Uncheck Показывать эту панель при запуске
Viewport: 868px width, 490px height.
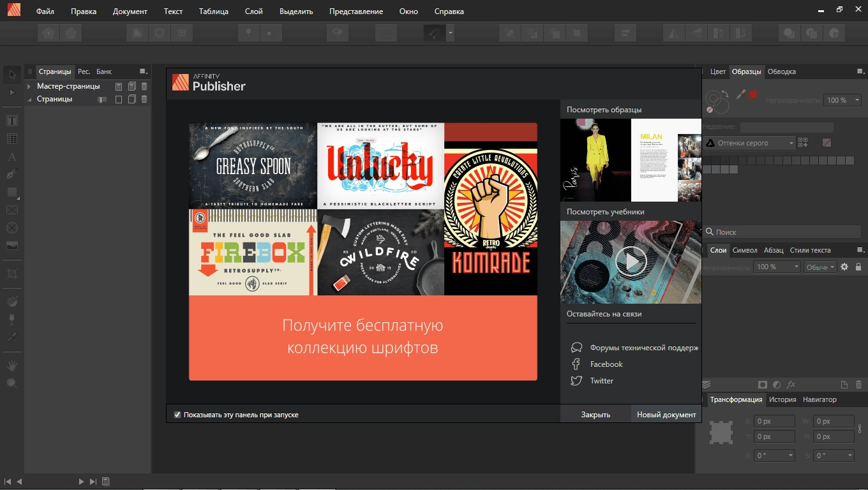pos(177,415)
